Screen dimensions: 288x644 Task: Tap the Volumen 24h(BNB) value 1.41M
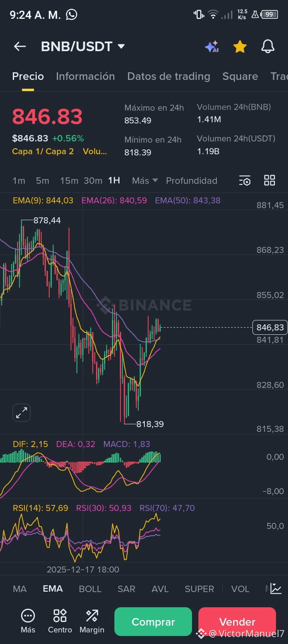(x=209, y=119)
